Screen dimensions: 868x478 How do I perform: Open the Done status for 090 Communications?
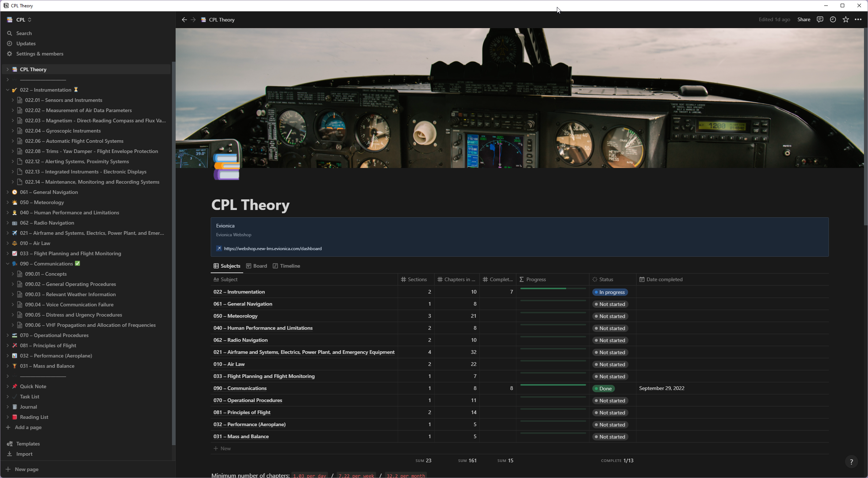pyautogui.click(x=603, y=389)
